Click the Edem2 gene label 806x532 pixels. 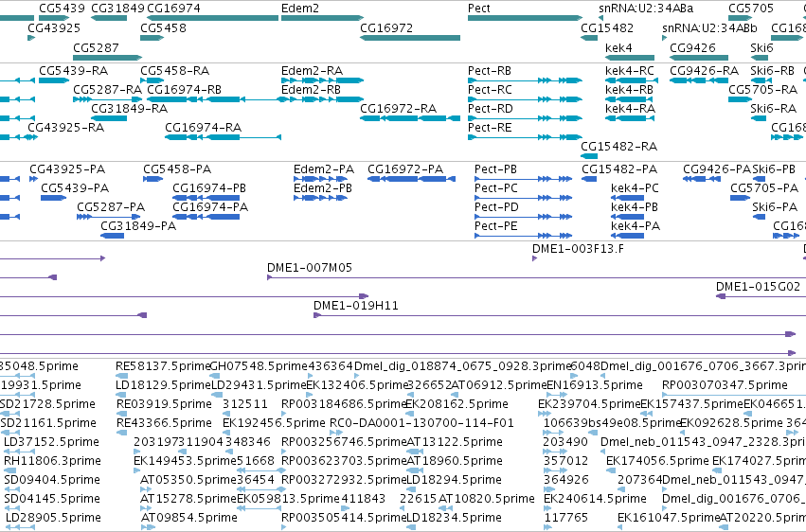(x=299, y=9)
